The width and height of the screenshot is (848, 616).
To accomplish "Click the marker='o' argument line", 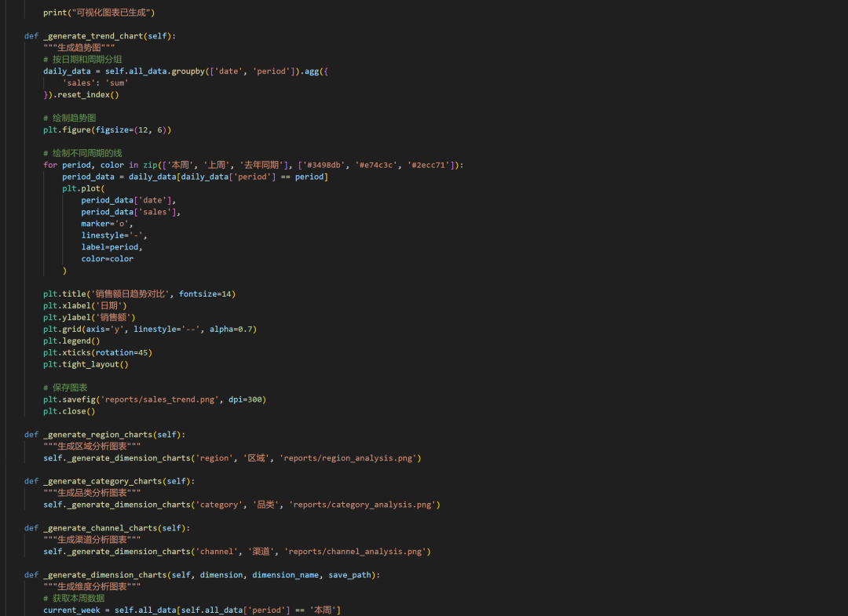I will tap(107, 224).
